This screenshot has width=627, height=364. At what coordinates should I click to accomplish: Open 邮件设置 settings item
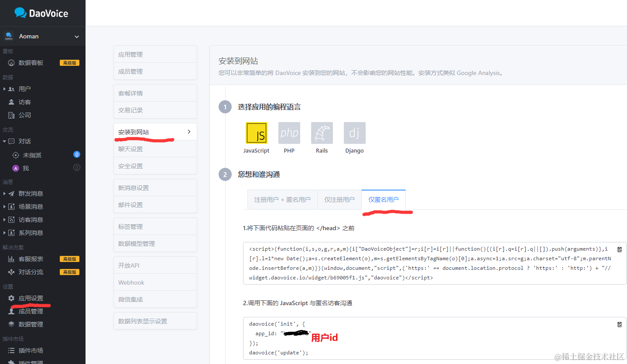155,205
